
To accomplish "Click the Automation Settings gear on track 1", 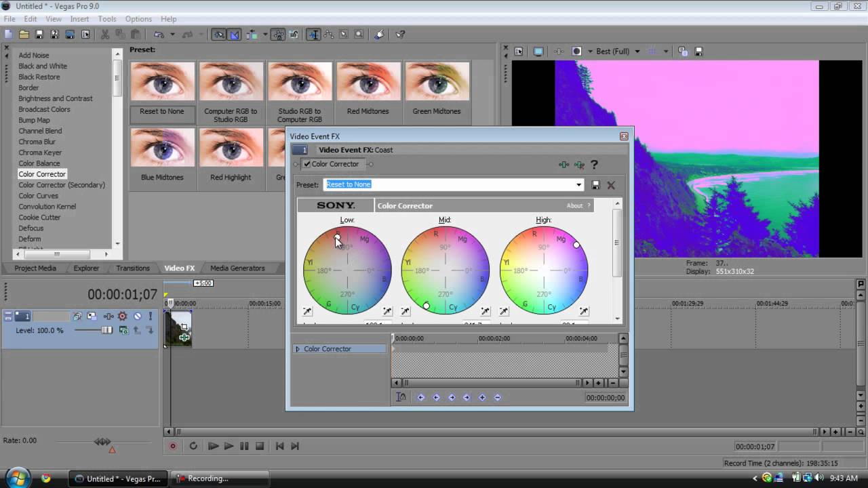I will 123,317.
